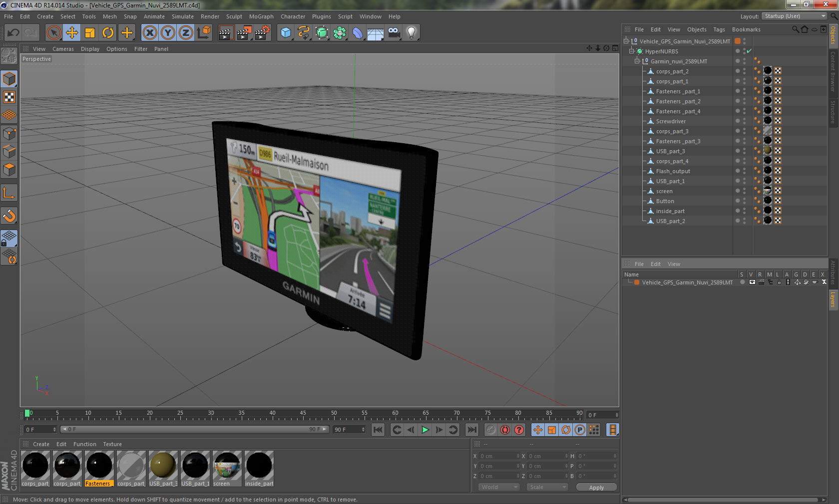Enable record active objects keyframe button
Screen dimensions: 839x504
point(491,430)
